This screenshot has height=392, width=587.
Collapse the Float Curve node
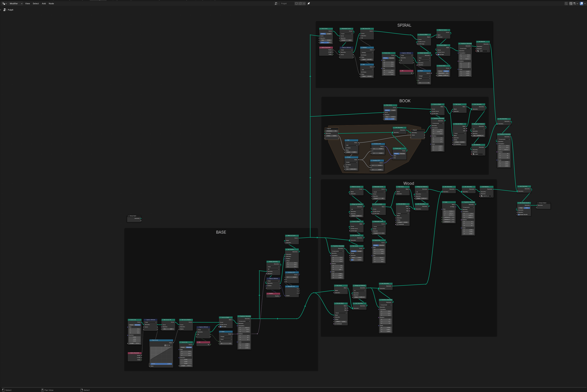click(x=151, y=340)
